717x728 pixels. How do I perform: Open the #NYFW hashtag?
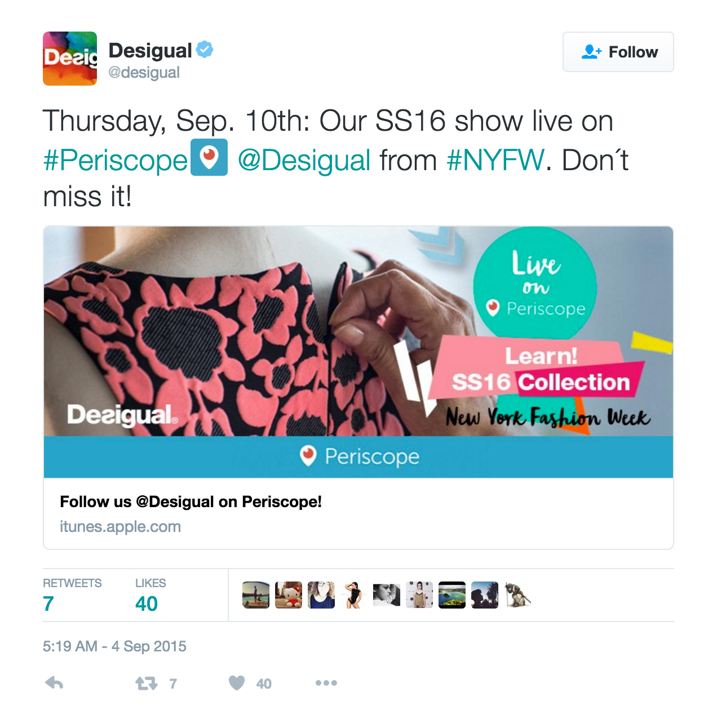(495, 160)
